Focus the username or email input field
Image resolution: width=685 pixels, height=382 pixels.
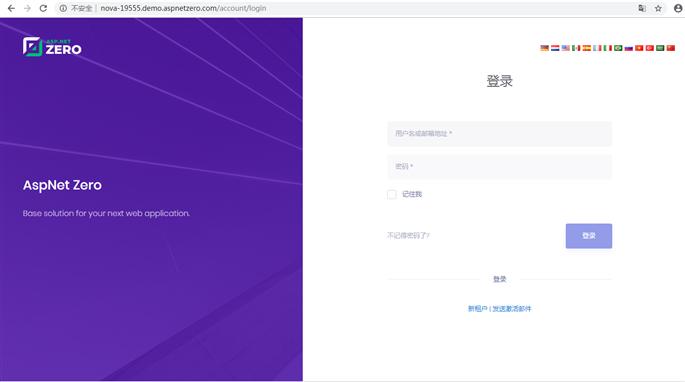[x=499, y=133]
